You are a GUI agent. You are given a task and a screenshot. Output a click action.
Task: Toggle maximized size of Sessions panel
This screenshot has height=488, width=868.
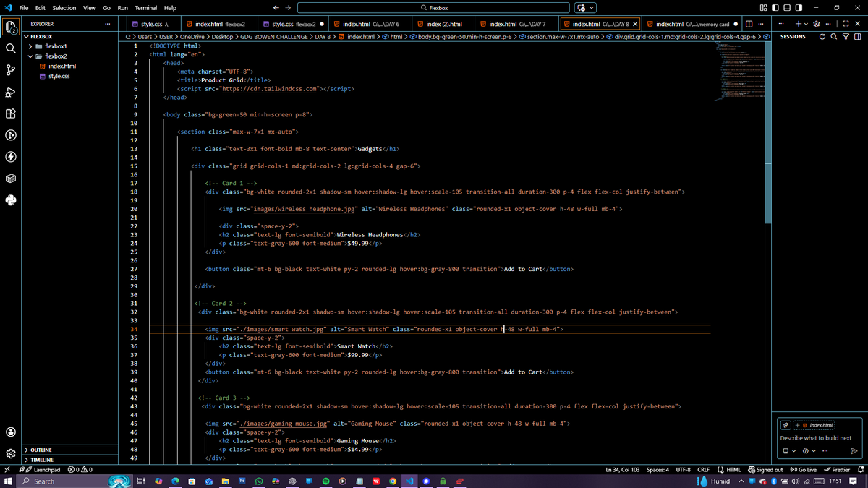[846, 24]
